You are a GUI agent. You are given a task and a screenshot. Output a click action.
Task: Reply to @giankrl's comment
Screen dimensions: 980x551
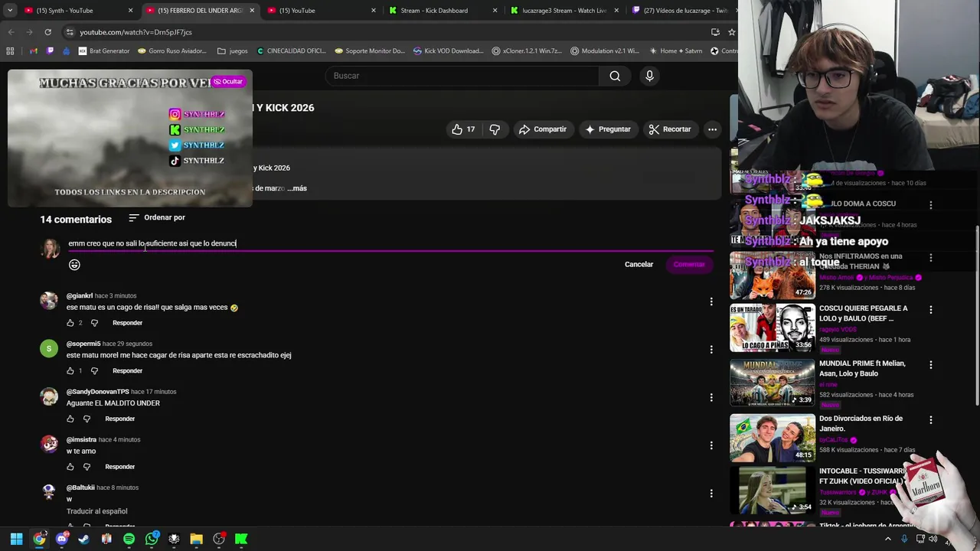pos(127,323)
